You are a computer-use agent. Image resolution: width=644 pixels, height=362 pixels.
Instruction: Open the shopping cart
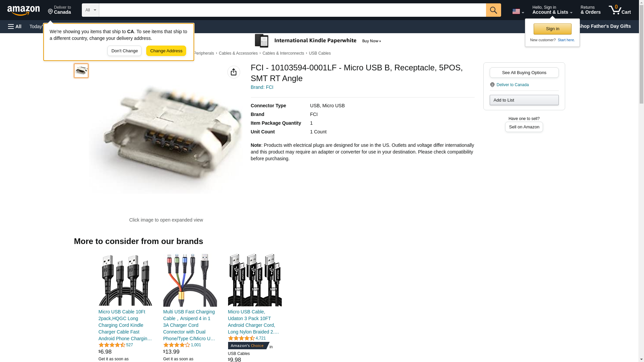click(x=620, y=10)
